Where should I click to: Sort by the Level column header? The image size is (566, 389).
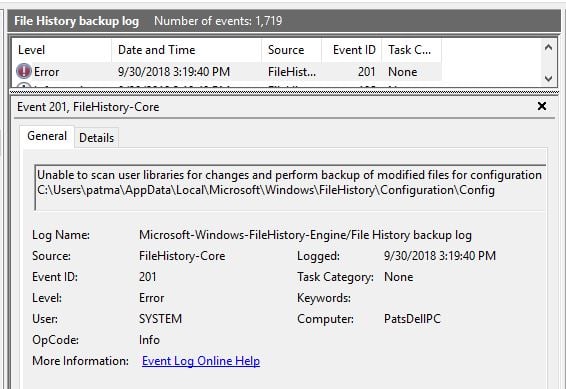tap(61, 50)
